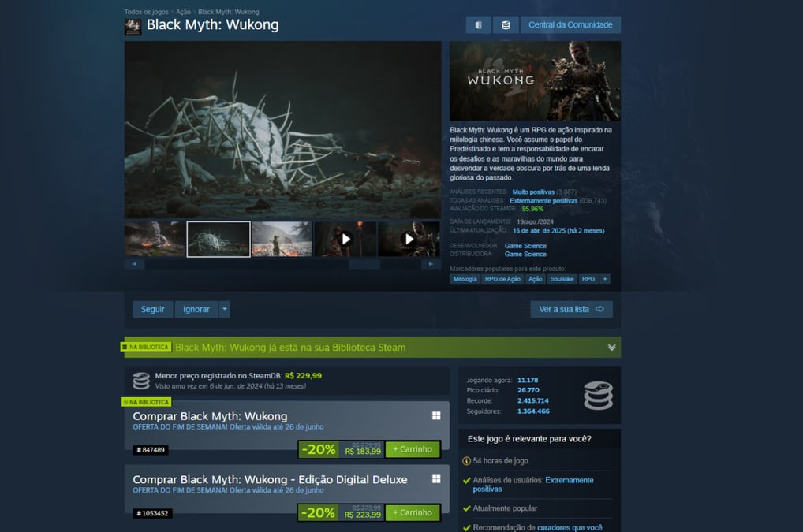Click the Black Myth: Wukong breadcrumb link
The width and height of the screenshot is (803, 532).
229,12
